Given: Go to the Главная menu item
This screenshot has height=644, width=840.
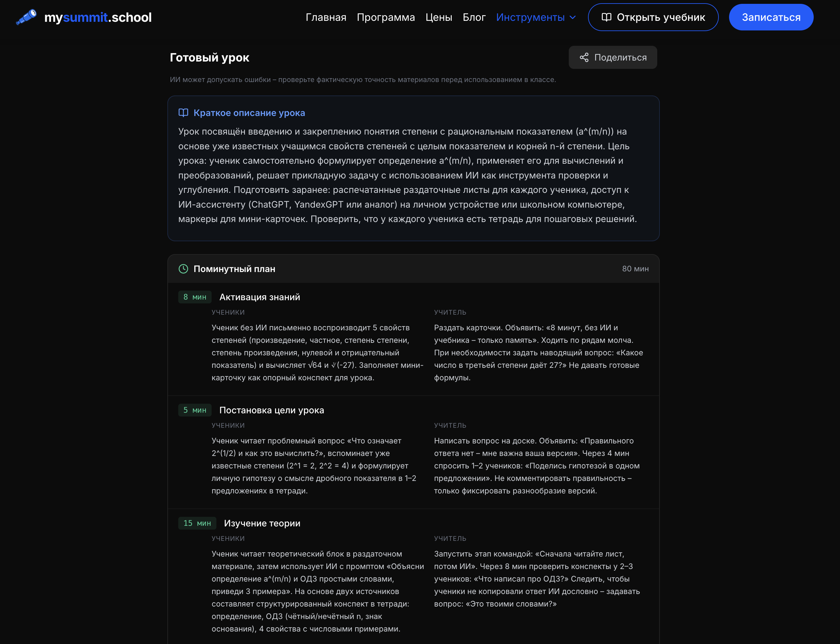Looking at the screenshot, I should (x=326, y=17).
